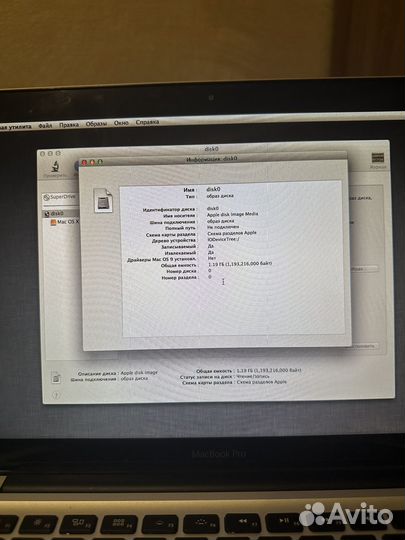Click the disk image icon in bottom status area

point(56,377)
